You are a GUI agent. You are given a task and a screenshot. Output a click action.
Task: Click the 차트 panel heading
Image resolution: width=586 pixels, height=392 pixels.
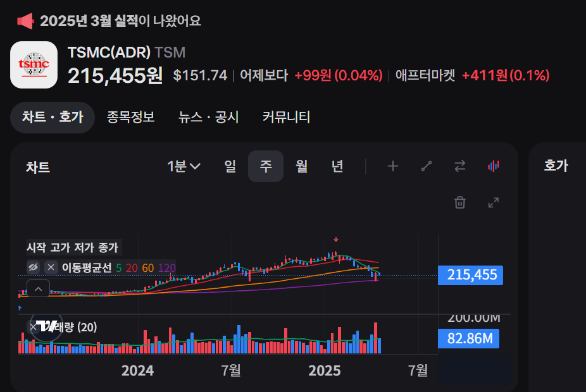tap(38, 167)
